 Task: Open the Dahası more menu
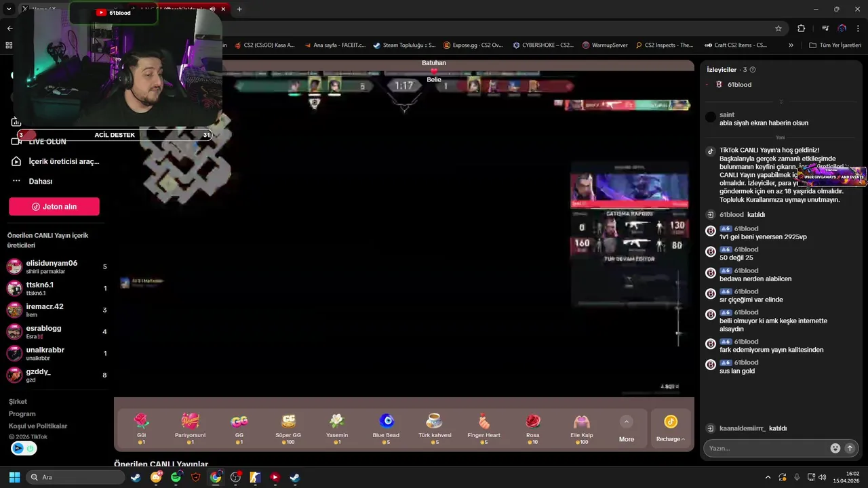(x=33, y=181)
